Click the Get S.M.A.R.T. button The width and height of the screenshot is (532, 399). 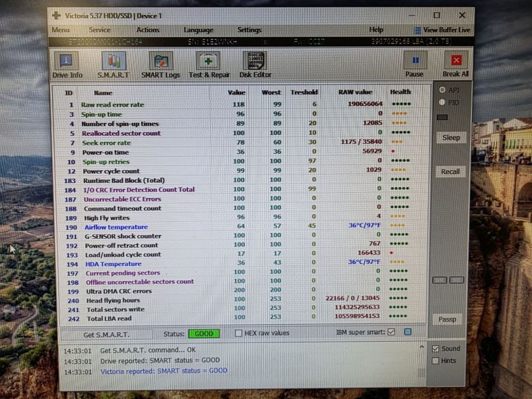pyautogui.click(x=107, y=335)
